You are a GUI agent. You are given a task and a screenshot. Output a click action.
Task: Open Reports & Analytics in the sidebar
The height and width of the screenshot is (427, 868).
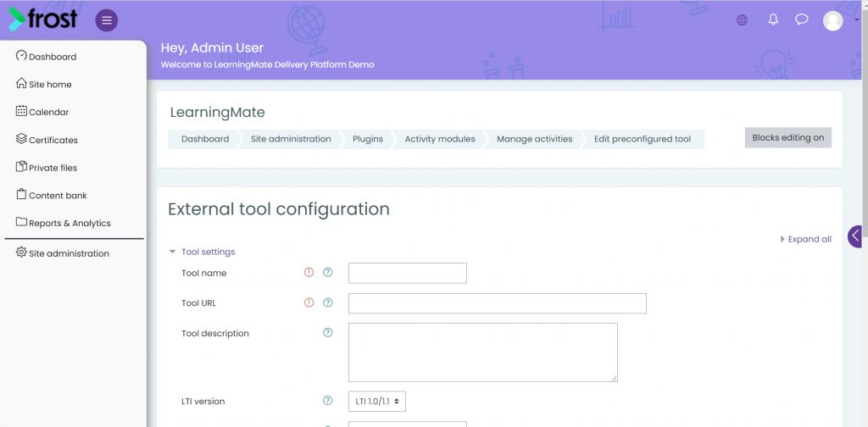[x=70, y=224]
